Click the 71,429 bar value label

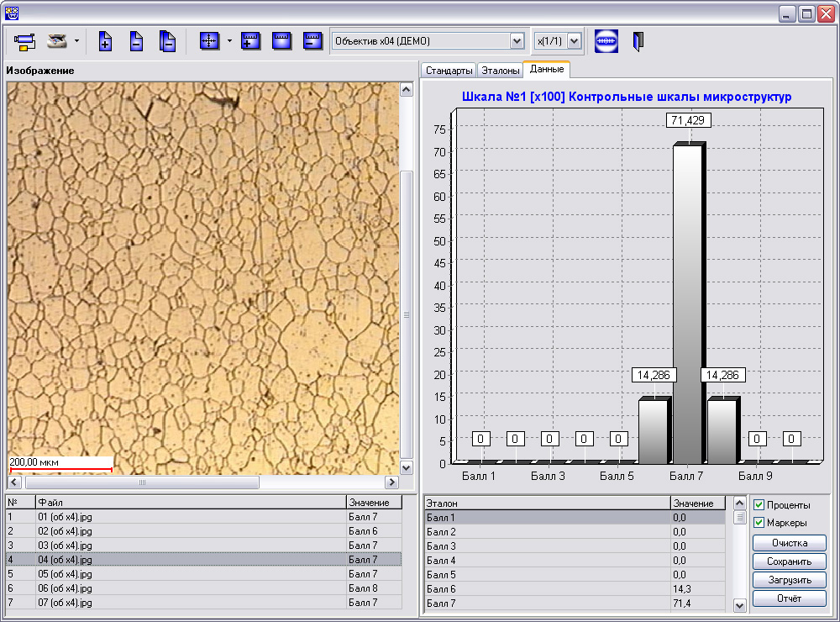689,120
